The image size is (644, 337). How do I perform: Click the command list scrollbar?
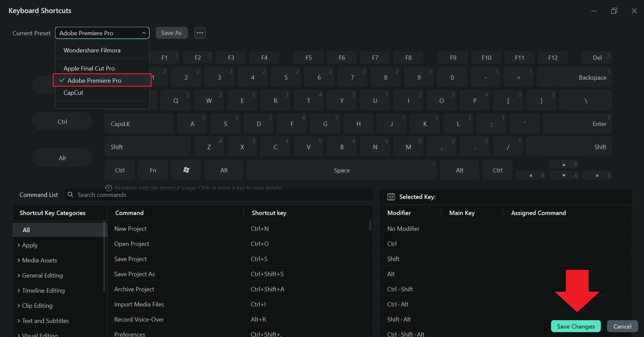[x=370, y=226]
